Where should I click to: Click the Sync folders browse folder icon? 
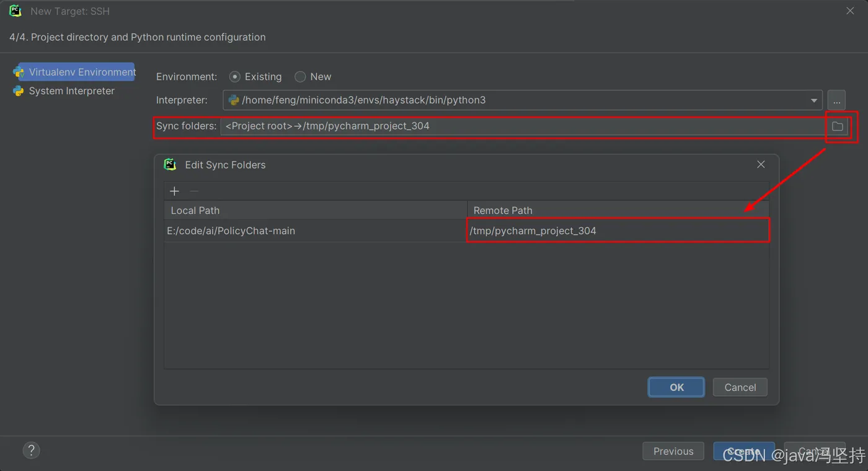tap(838, 126)
